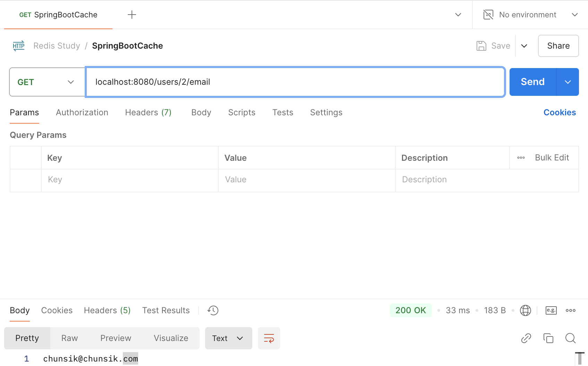The width and height of the screenshot is (588, 366).
Task: Switch to request Body tab
Action: click(x=201, y=113)
